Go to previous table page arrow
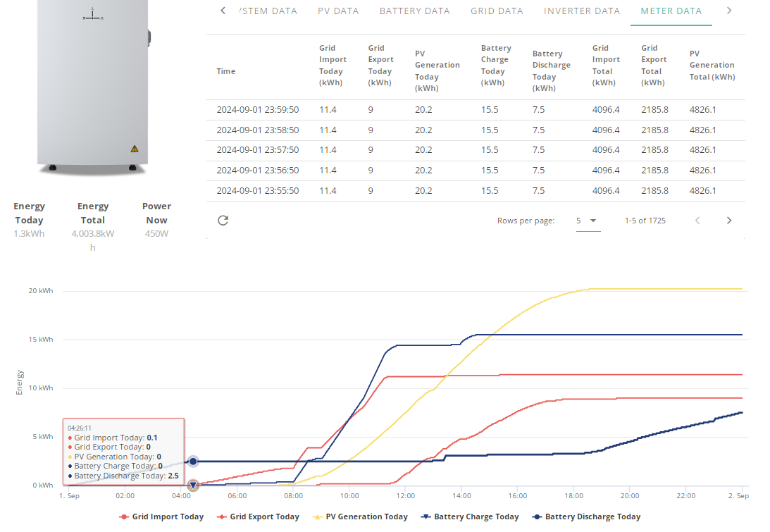 point(697,221)
